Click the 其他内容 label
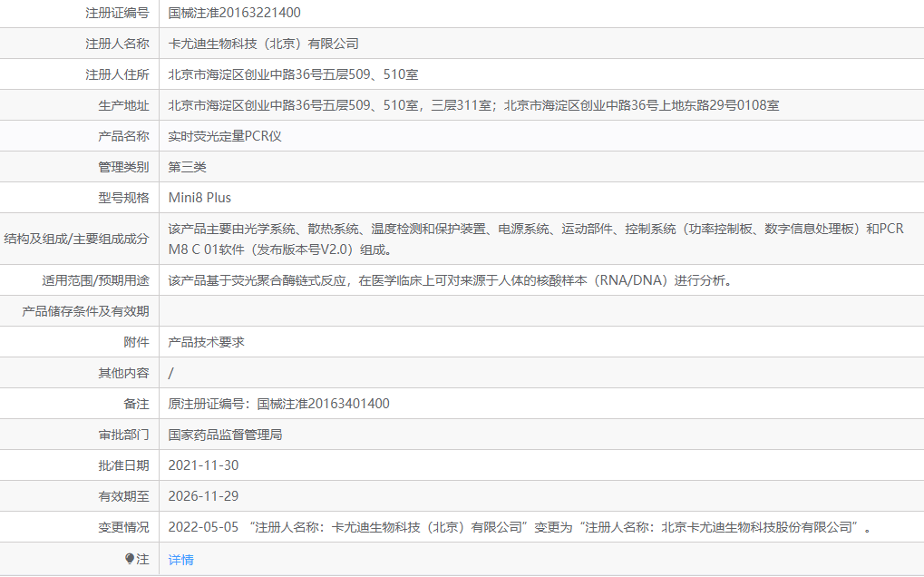 pyautogui.click(x=123, y=373)
